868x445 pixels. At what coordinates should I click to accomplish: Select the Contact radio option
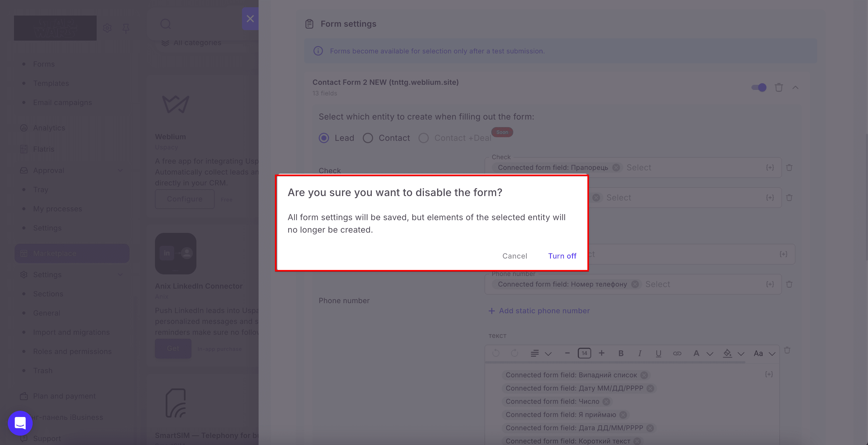pyautogui.click(x=368, y=138)
